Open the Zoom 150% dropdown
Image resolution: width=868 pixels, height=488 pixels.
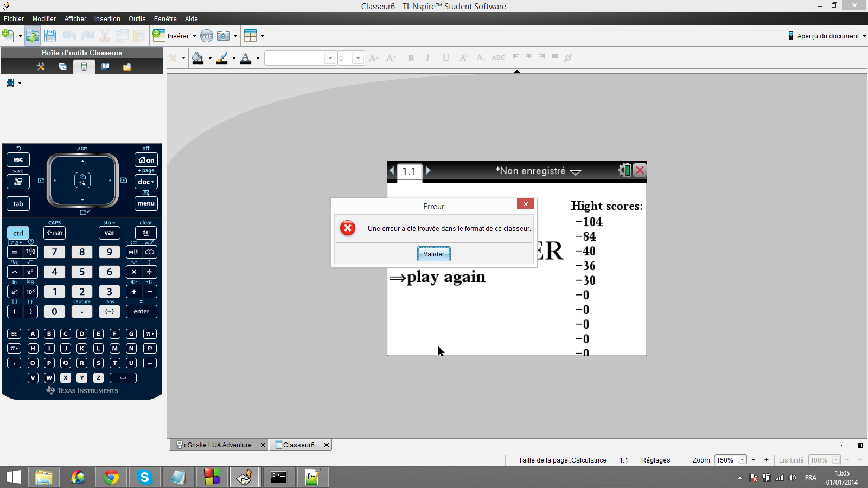tap(742, 460)
